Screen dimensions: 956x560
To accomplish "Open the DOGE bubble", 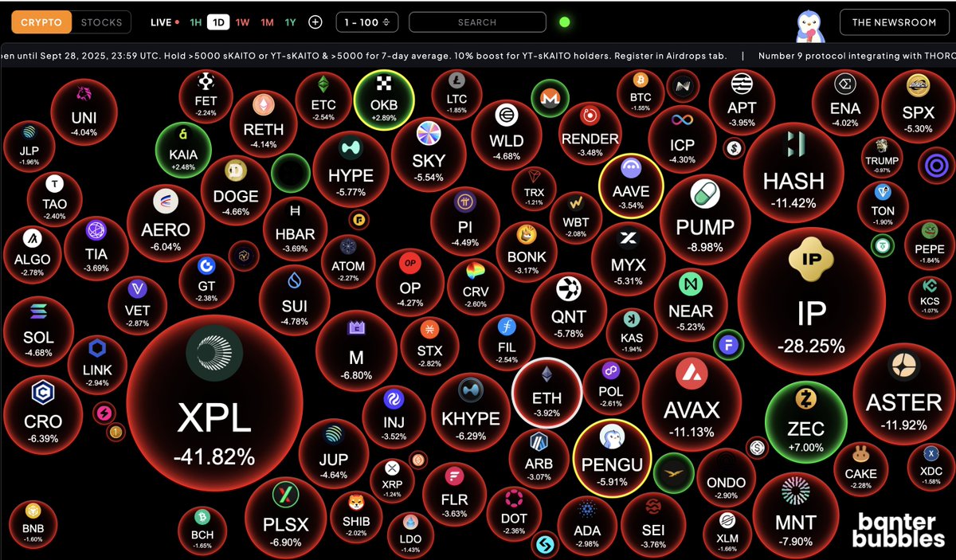I will coord(236,190).
